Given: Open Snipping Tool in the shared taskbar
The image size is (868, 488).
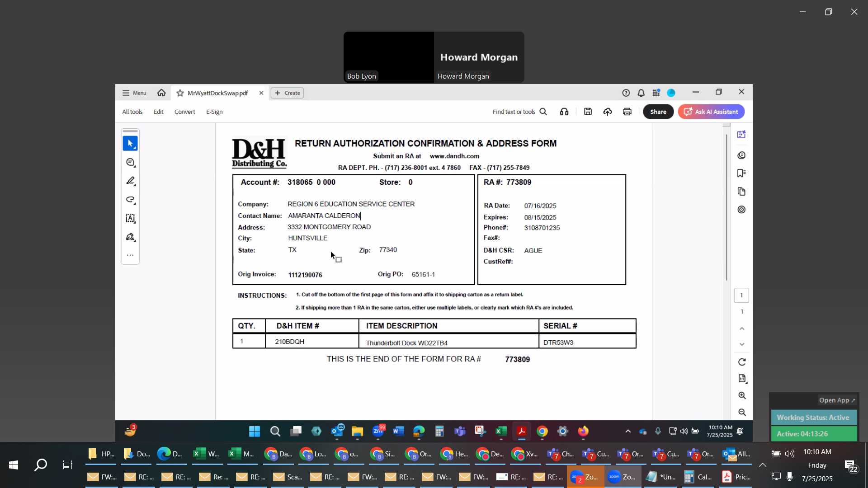Looking at the screenshot, I should 480,432.
